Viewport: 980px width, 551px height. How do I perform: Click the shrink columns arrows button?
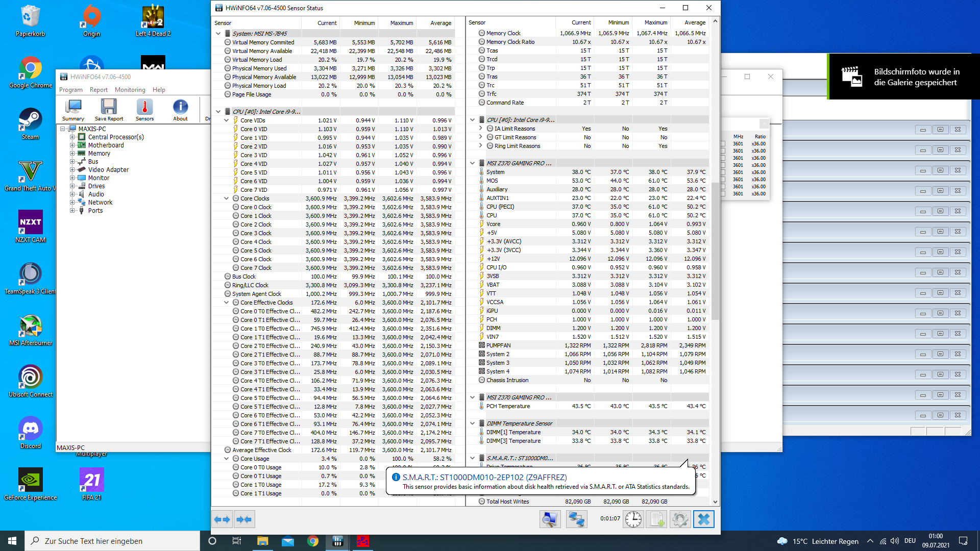coord(244,519)
